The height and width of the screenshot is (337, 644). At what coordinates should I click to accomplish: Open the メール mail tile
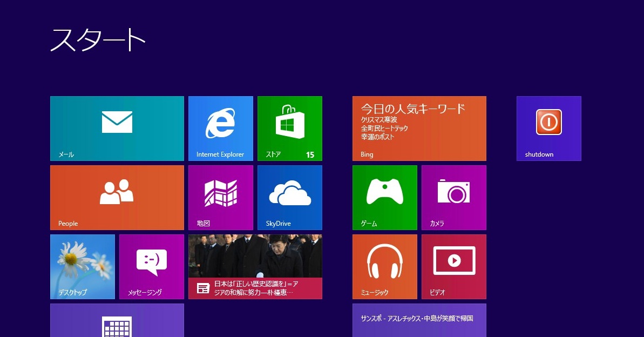[x=117, y=129]
